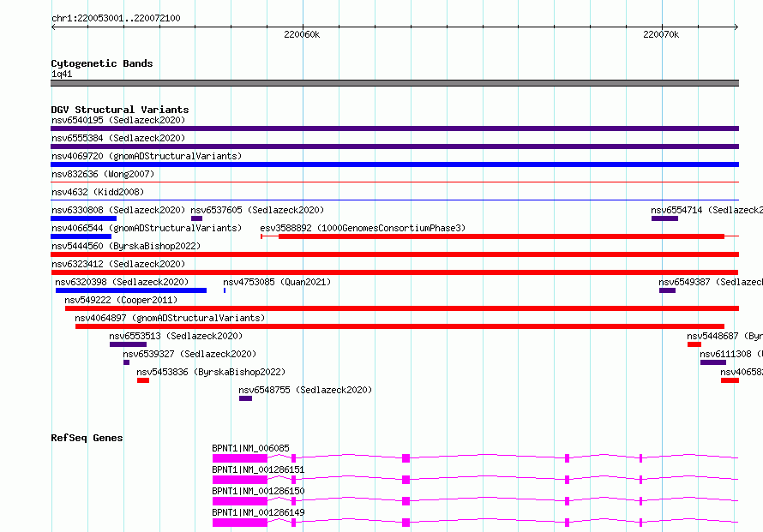
Task: Click the BPNT1|NM_001286149 gene label
Action: pyautogui.click(x=258, y=512)
